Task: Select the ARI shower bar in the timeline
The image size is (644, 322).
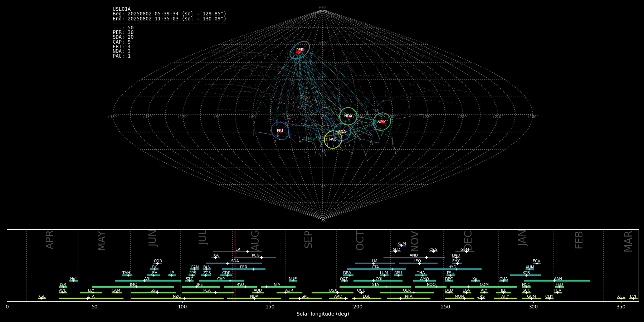Action: 148,281
